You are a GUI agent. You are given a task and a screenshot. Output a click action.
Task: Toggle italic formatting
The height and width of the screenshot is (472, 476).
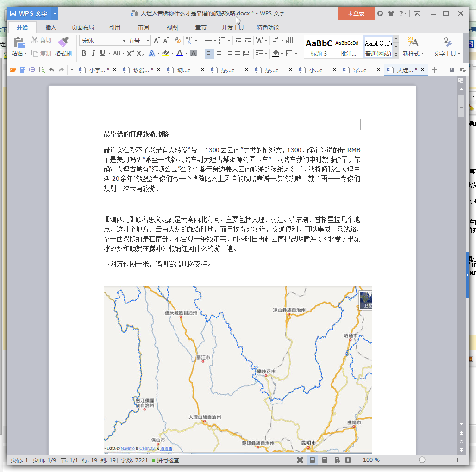pos(93,53)
